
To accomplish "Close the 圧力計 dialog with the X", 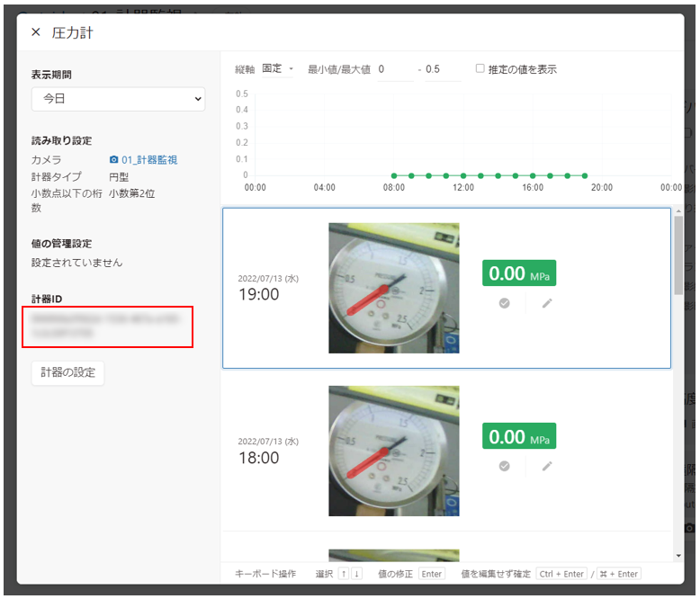I will [36, 32].
